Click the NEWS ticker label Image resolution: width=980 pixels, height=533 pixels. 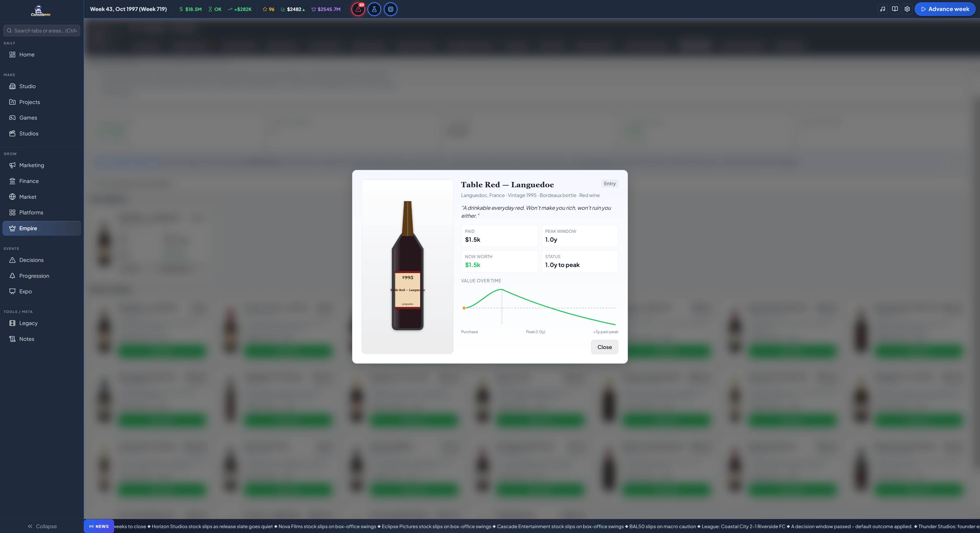coord(99,526)
